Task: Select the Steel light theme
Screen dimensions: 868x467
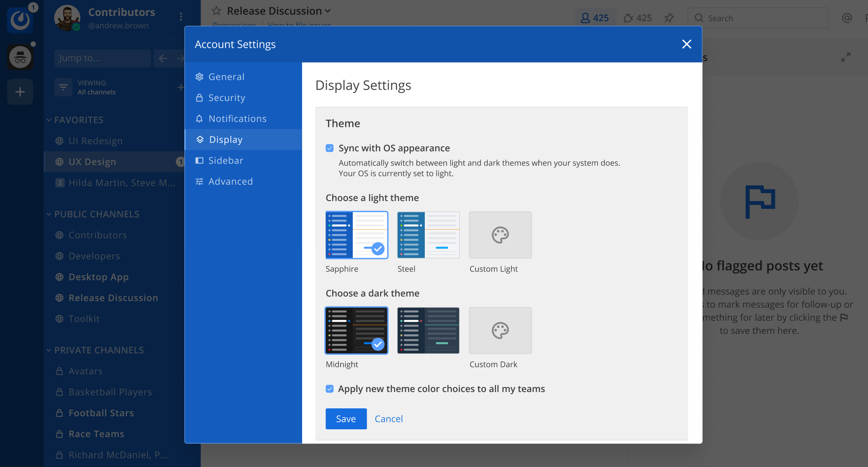Action: click(x=428, y=235)
